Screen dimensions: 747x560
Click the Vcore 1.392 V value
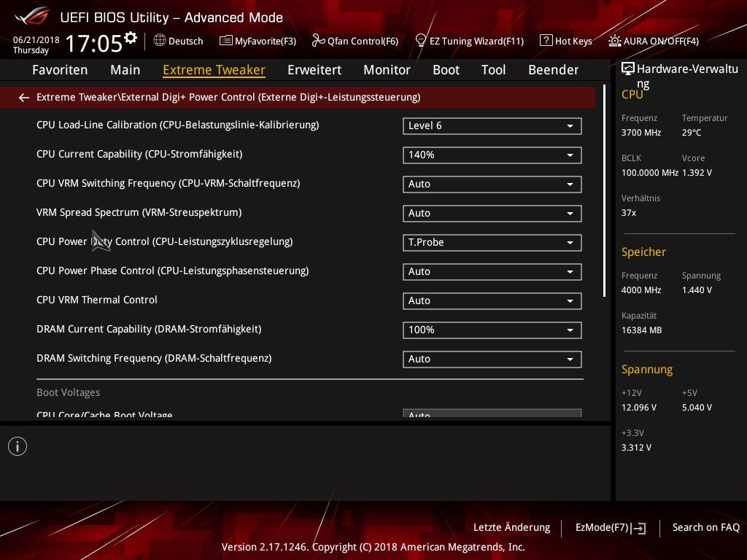click(x=697, y=173)
